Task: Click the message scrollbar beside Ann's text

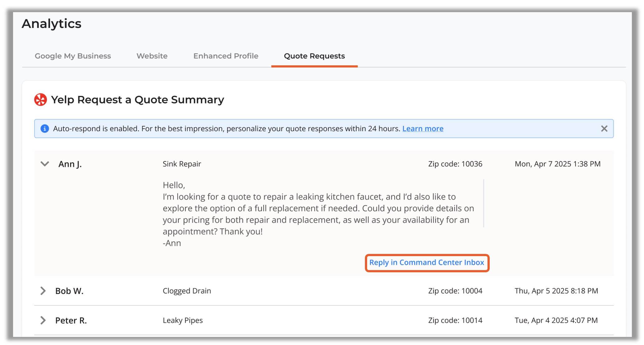Action: (484, 203)
